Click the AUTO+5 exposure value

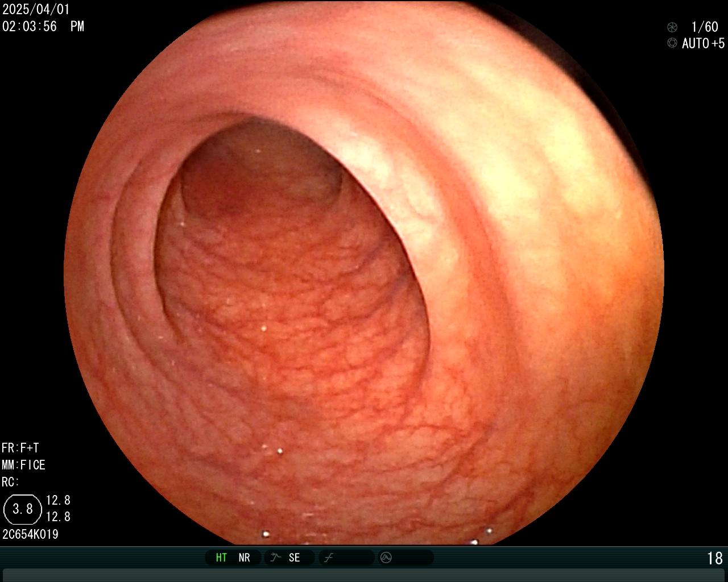pyautogui.click(x=703, y=43)
